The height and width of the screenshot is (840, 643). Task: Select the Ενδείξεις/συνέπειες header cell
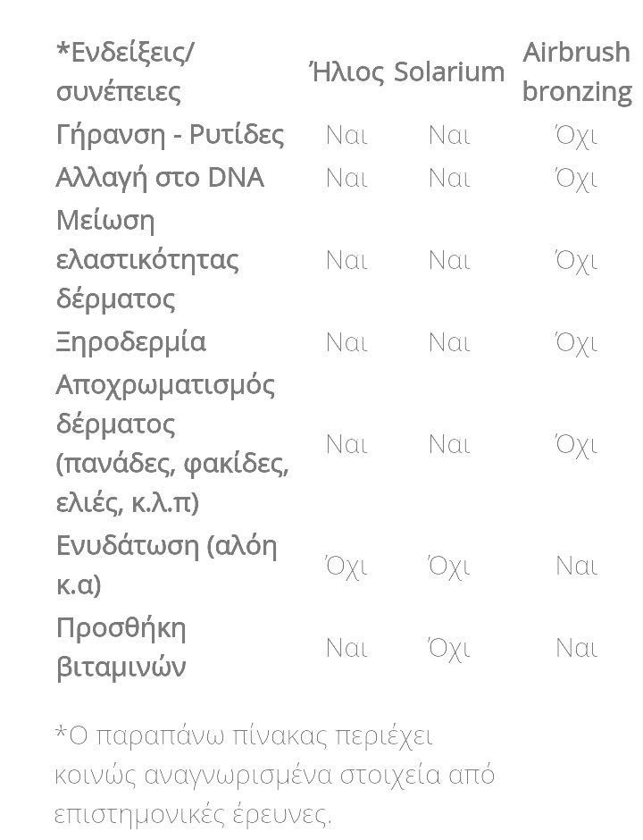126,71
